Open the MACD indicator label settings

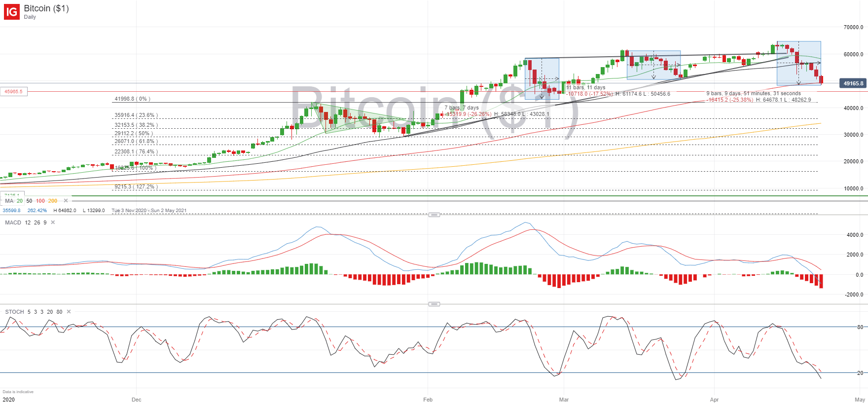(13, 222)
